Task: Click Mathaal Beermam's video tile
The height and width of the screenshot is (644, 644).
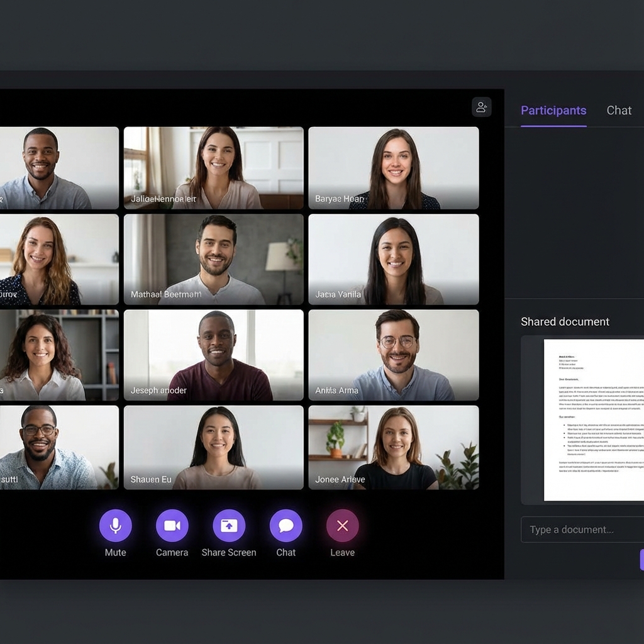Action: [x=214, y=260]
